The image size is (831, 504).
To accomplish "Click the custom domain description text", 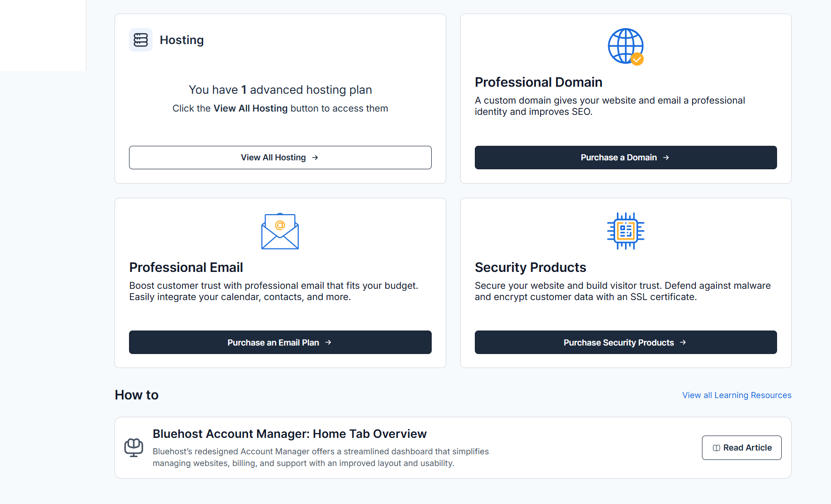I will 610,106.
